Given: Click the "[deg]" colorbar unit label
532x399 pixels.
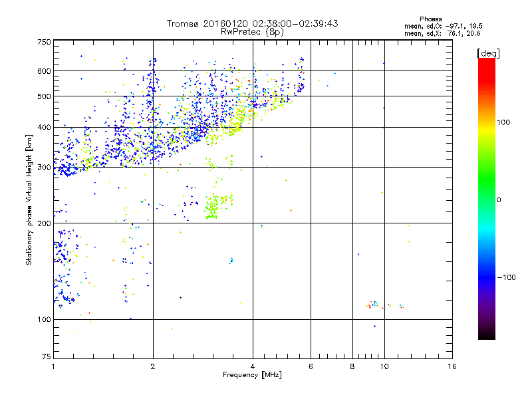Looking at the screenshot, I should [488, 53].
